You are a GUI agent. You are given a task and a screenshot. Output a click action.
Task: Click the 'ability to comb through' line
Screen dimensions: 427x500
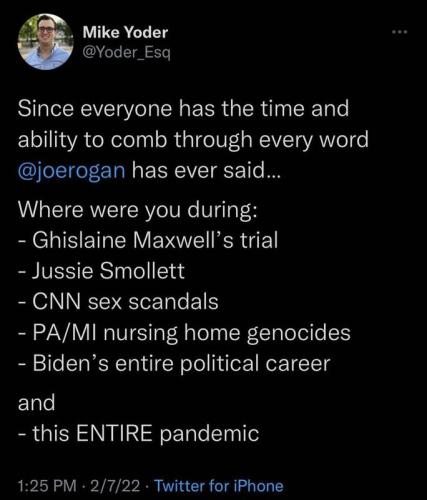pos(193,140)
